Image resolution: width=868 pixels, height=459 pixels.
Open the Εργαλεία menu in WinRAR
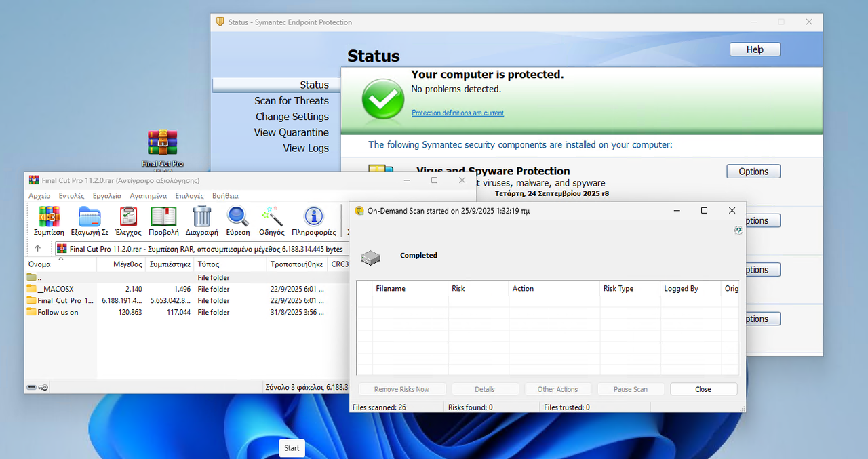tap(107, 195)
